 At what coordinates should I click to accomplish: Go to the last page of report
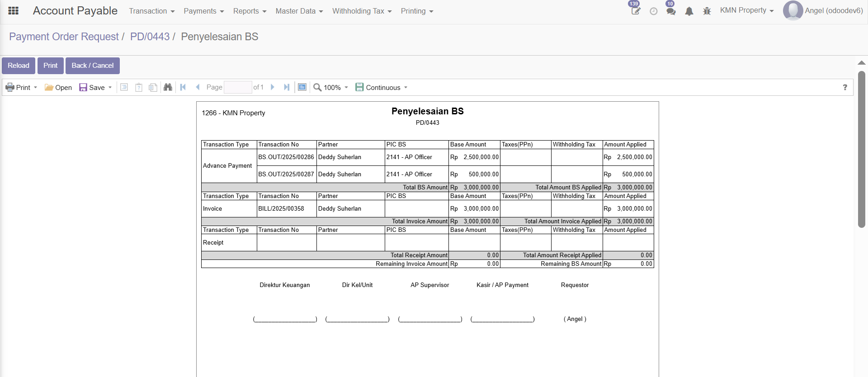[287, 87]
